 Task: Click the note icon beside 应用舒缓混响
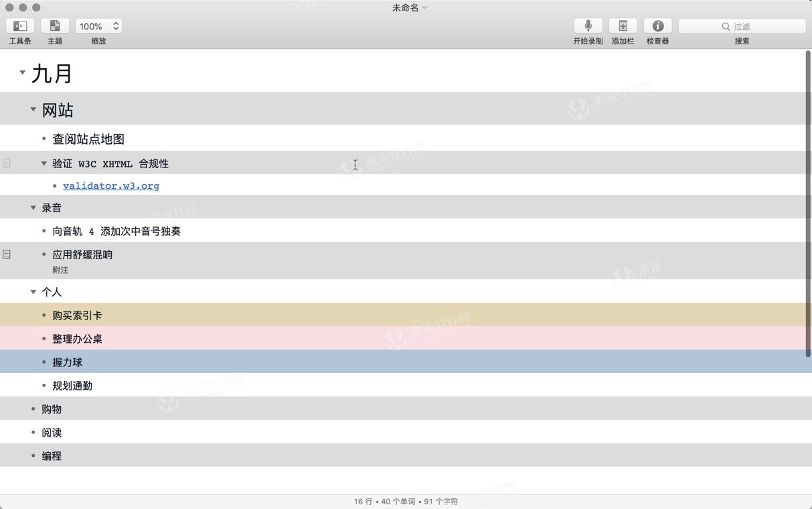6,254
